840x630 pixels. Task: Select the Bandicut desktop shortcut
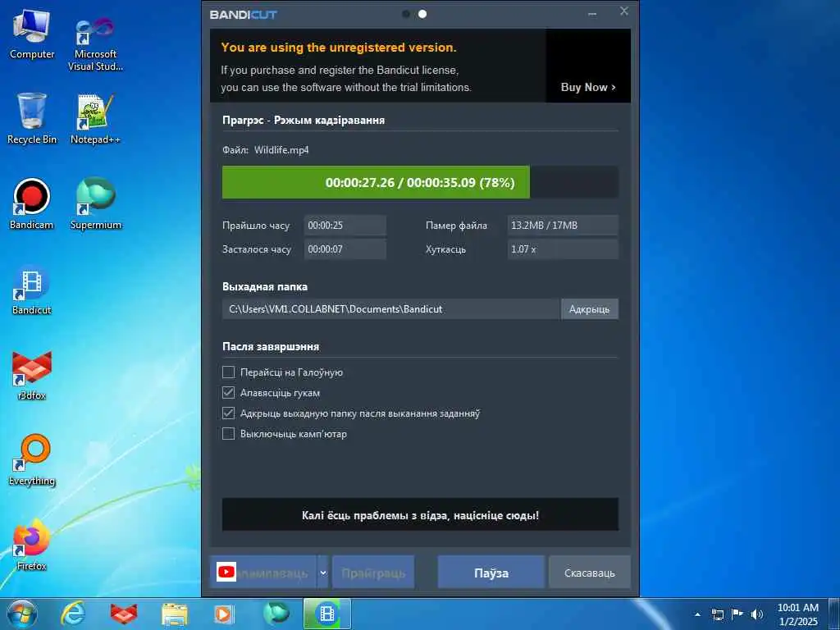pyautogui.click(x=32, y=290)
